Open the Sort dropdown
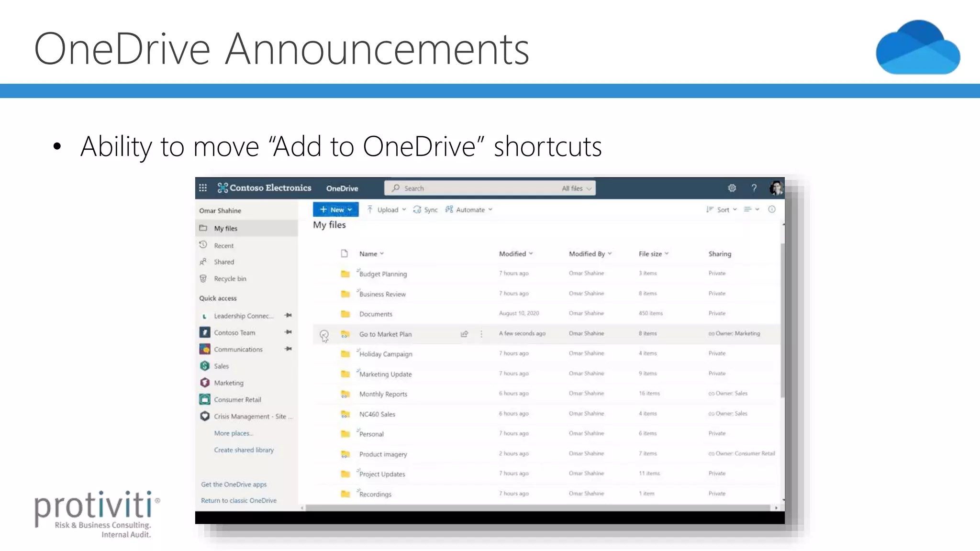The height and width of the screenshot is (551, 980). tap(722, 209)
